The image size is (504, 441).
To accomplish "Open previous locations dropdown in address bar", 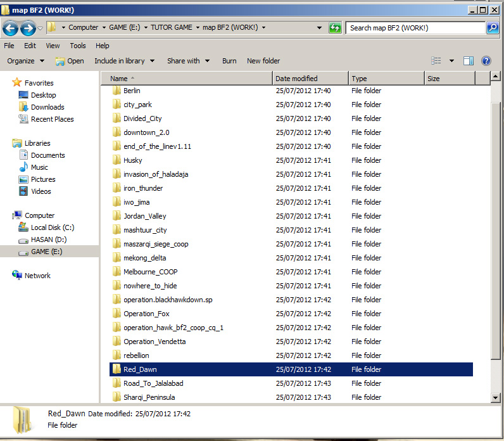I will (x=319, y=28).
